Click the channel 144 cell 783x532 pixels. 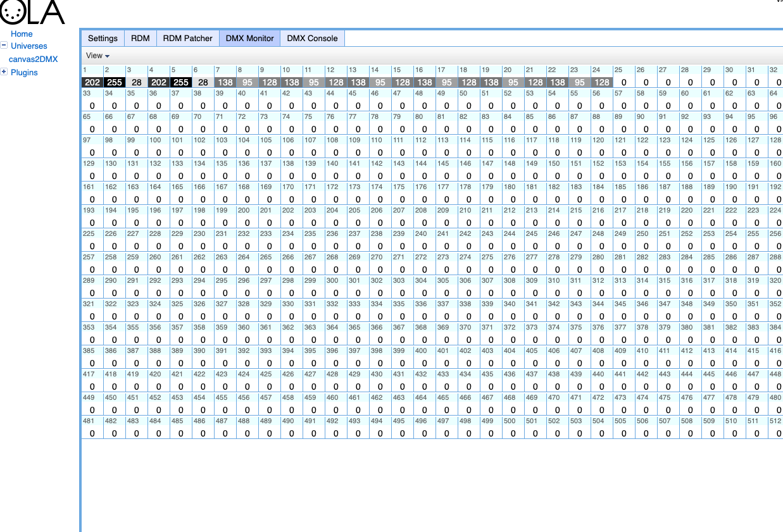(x=425, y=170)
